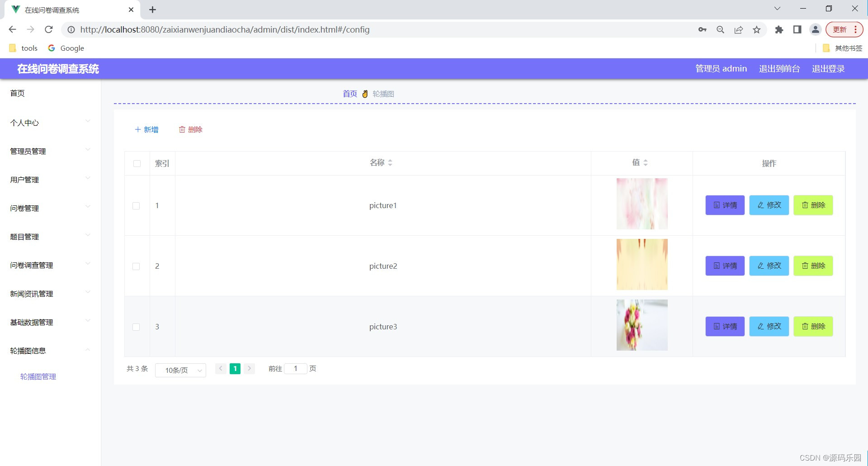This screenshot has width=868, height=466.
Task: Check the checkbox for picture1 row
Action: tap(136, 205)
